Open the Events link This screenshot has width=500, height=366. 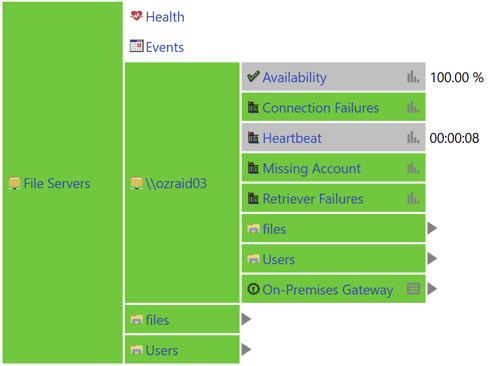(165, 47)
